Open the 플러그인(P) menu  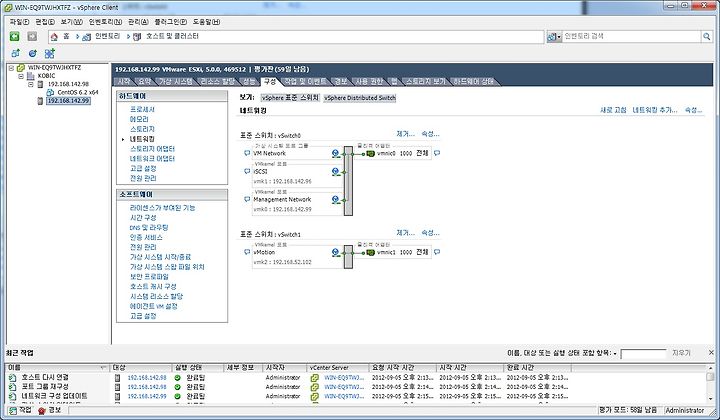coord(170,22)
